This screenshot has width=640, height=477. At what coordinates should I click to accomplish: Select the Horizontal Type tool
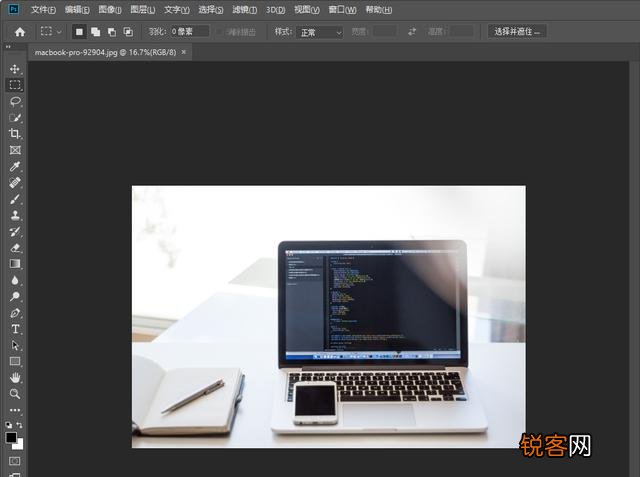point(15,329)
